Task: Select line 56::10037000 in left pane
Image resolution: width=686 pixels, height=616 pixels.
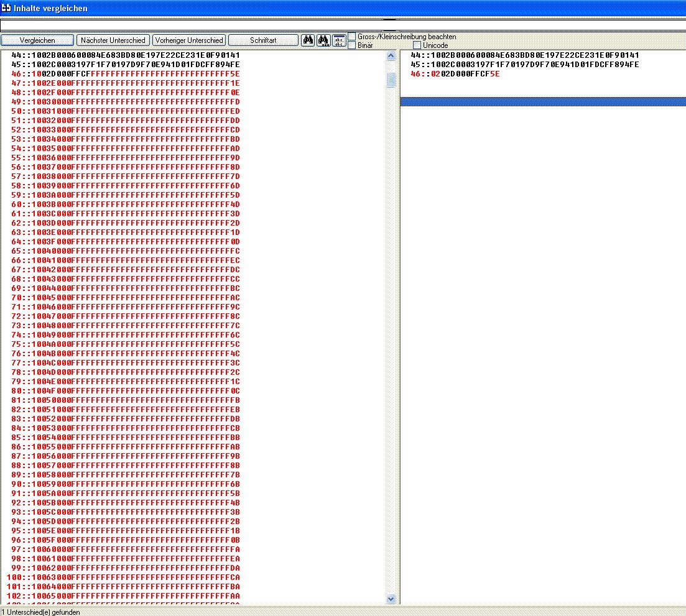Action: coord(126,167)
